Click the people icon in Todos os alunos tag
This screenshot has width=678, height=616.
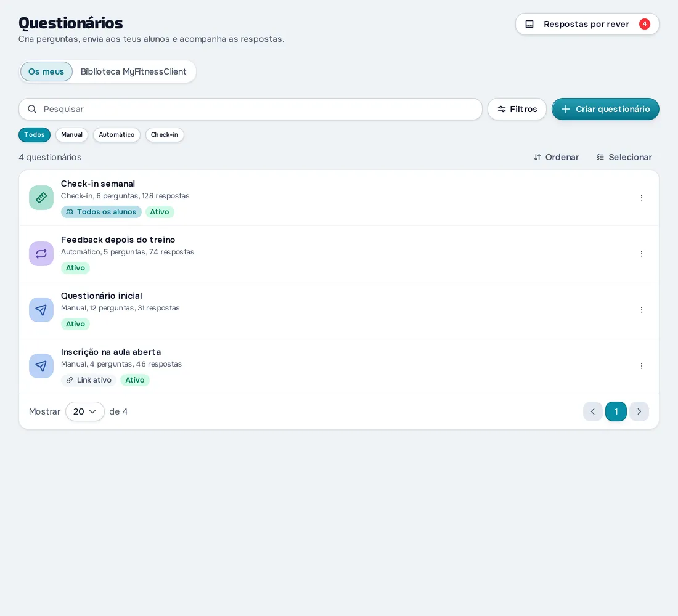coord(70,212)
